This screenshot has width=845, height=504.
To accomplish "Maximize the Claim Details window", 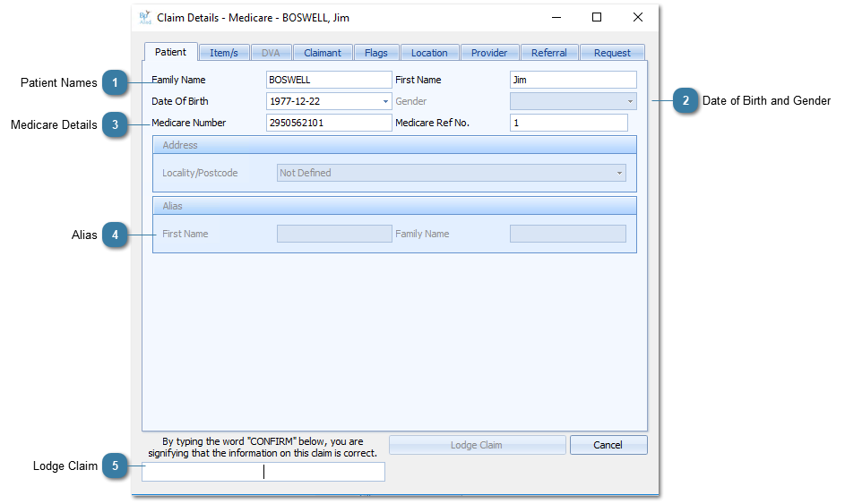I will pos(597,17).
